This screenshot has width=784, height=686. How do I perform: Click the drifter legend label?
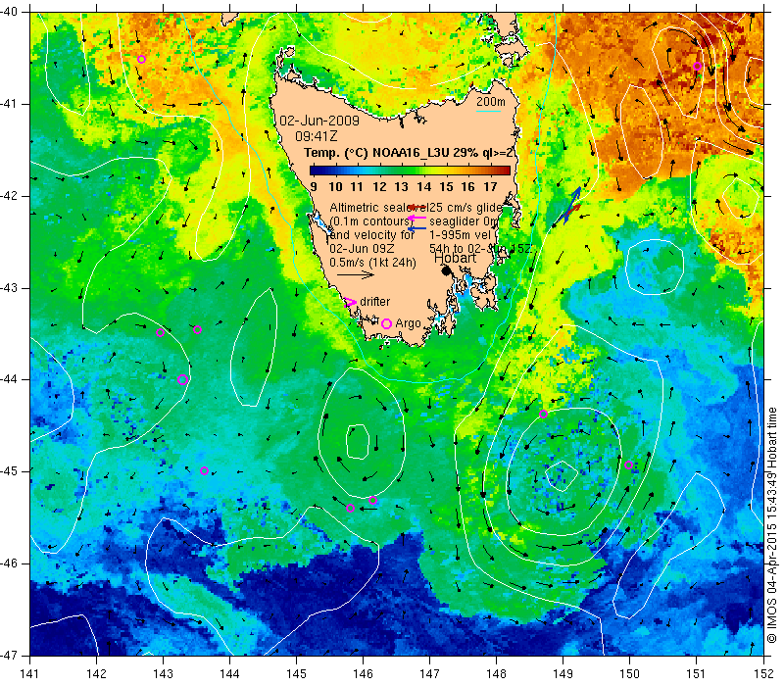(375, 302)
